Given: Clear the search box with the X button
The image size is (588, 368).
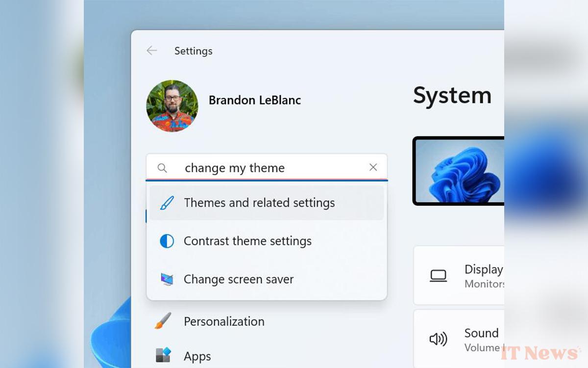Looking at the screenshot, I should click(373, 167).
